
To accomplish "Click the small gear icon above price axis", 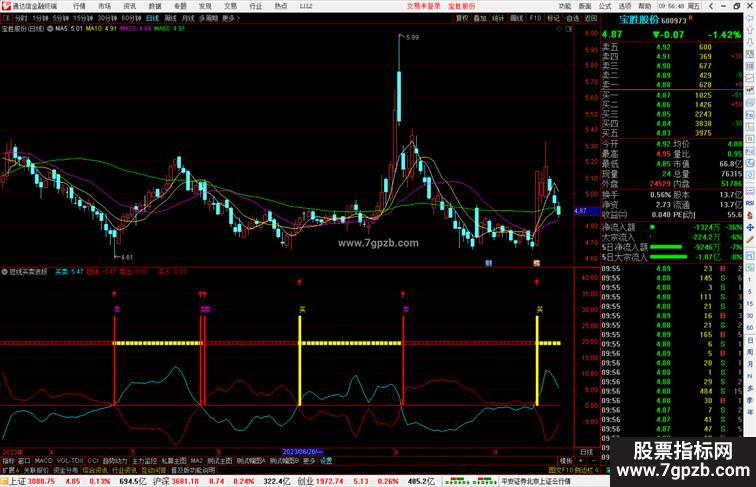I will (x=559, y=29).
